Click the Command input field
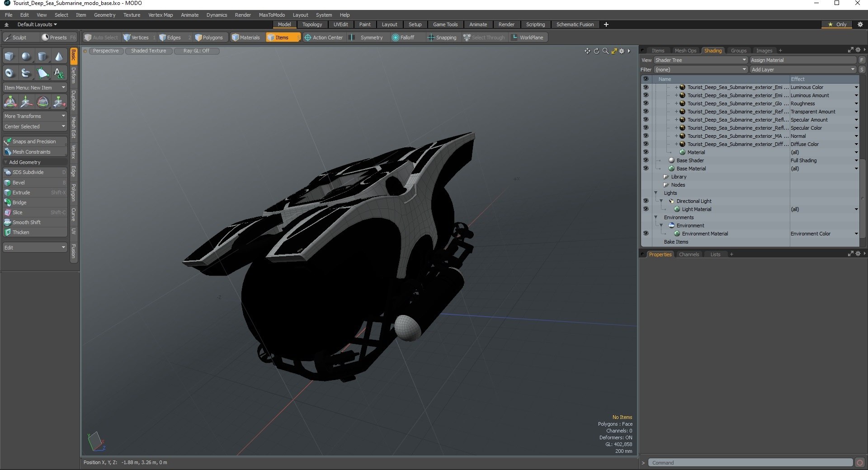Viewport: 868px width, 470px height. pos(751,463)
